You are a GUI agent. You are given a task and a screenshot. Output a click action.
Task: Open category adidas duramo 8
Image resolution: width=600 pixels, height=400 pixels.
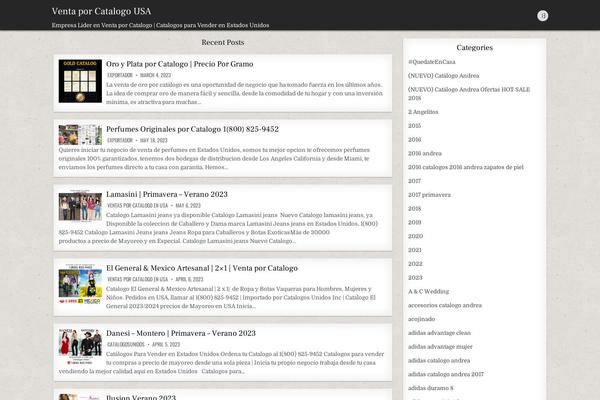pyautogui.click(x=430, y=388)
